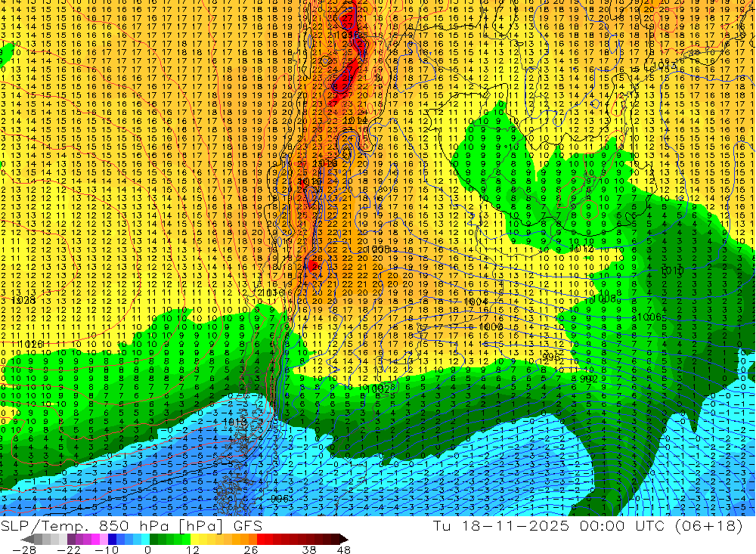The width and height of the screenshot is (756, 554).
Task: Click the '1028' isobar label on the map
Action: click(23, 300)
